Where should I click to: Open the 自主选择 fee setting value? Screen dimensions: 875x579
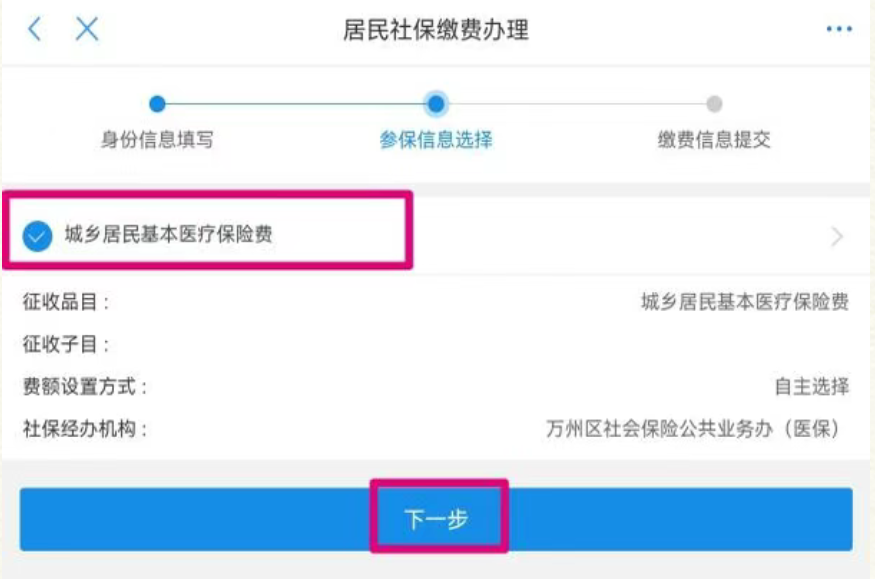[x=812, y=387]
